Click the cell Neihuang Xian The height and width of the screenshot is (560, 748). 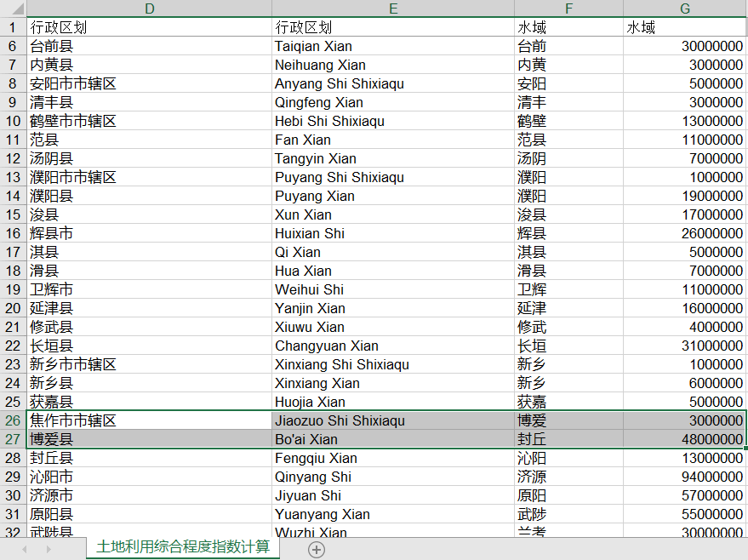393,65
